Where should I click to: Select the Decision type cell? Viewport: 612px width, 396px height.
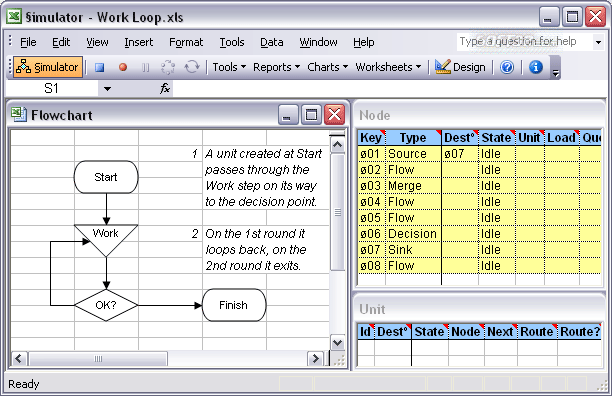[413, 234]
